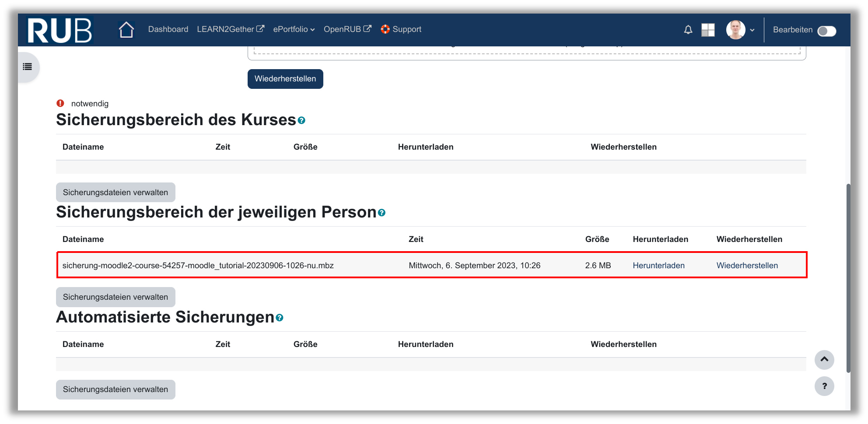868x424 pixels.
Task: Open the Dashboard menu item
Action: (x=168, y=29)
